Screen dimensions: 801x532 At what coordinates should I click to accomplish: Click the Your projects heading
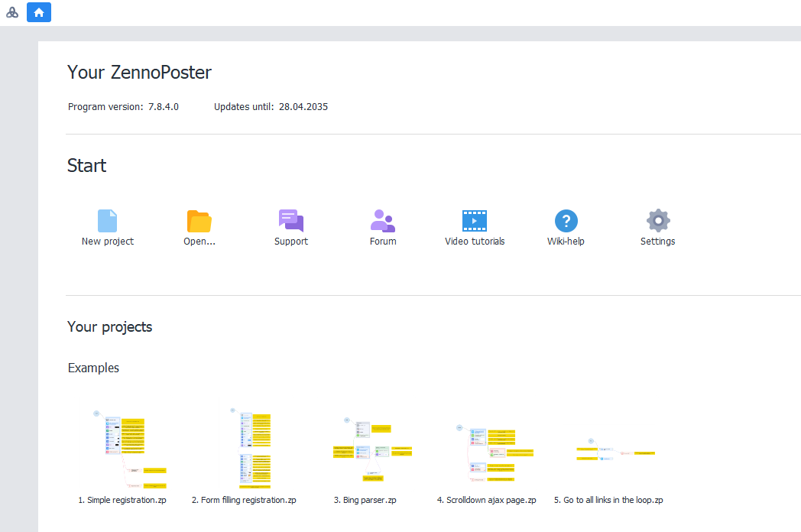[x=110, y=326]
